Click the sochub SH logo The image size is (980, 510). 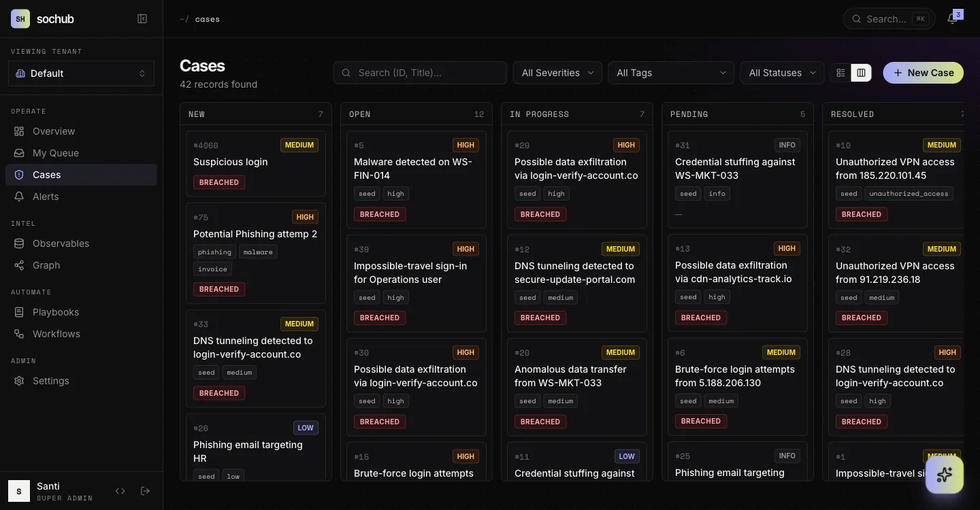coord(20,19)
